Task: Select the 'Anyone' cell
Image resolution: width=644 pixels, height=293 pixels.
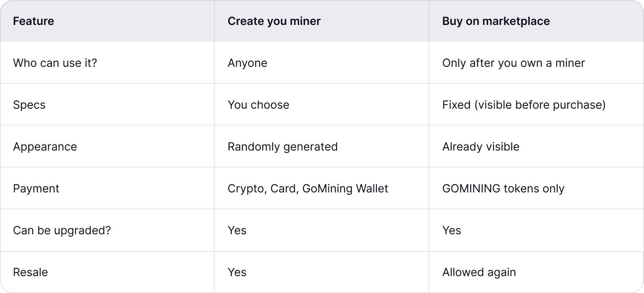Action: (x=247, y=63)
